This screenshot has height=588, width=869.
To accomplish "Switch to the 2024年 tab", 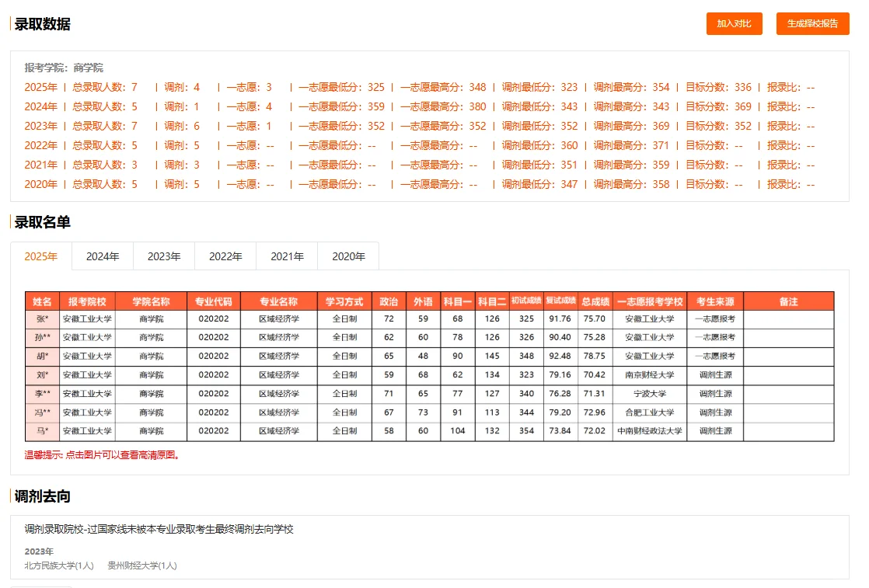I will pyautogui.click(x=102, y=256).
